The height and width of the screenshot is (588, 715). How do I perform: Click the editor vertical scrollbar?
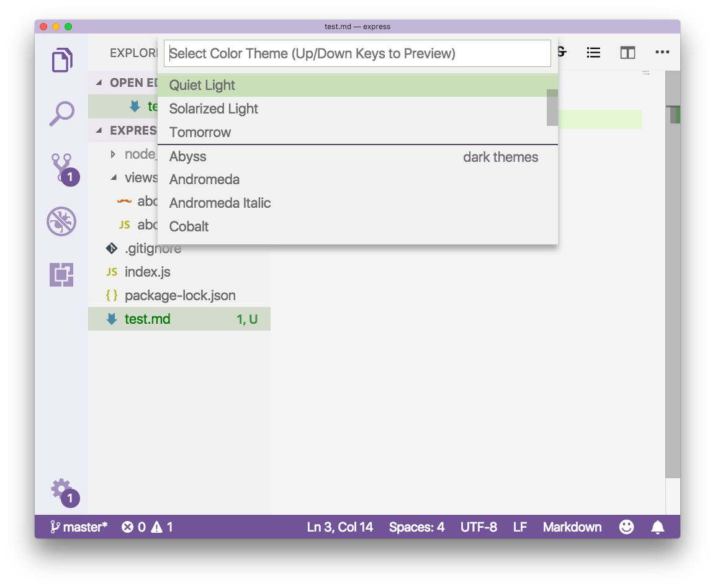pyautogui.click(x=673, y=274)
